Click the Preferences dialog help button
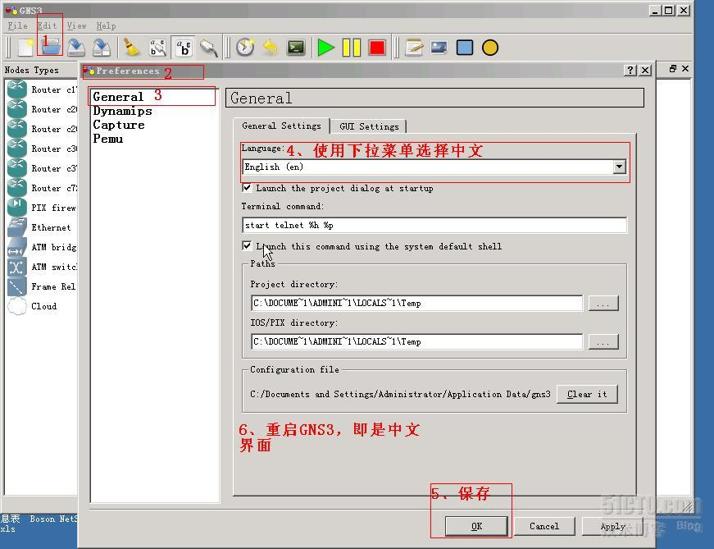The height and width of the screenshot is (549, 714). point(630,70)
